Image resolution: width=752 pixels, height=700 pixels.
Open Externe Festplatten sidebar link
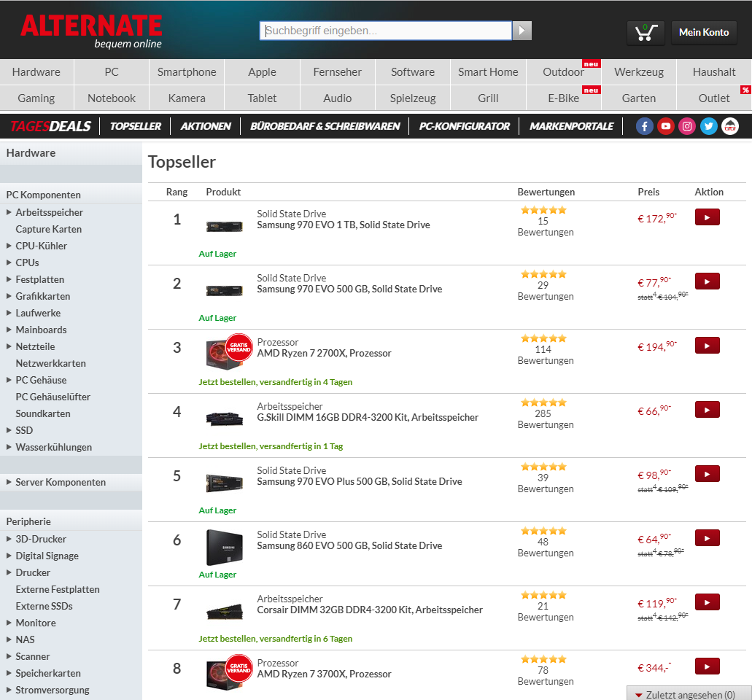pos(58,590)
